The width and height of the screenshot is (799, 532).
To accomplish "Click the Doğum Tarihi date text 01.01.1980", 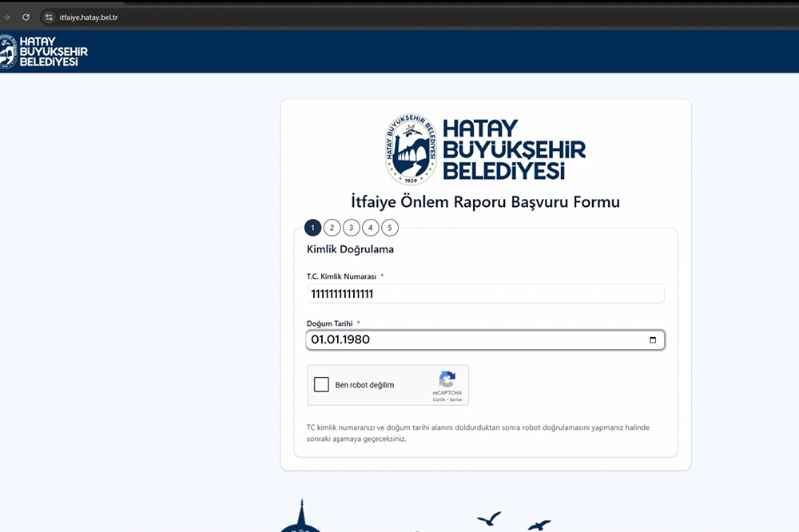I will click(340, 340).
